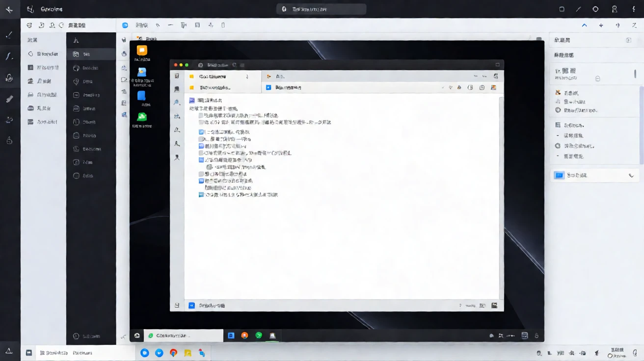Click the orange chat desktop icon

click(142, 50)
